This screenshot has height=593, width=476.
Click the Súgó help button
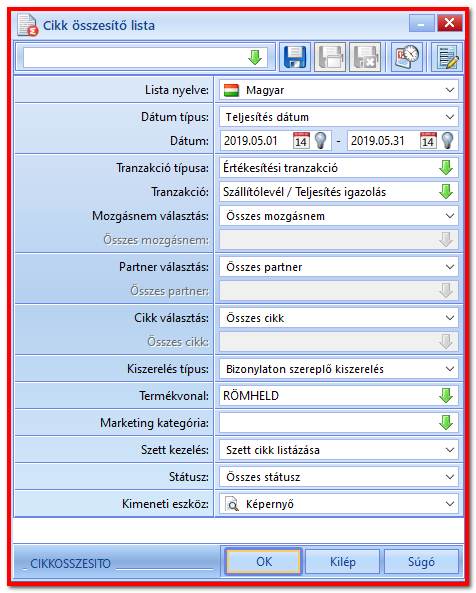coord(422,562)
